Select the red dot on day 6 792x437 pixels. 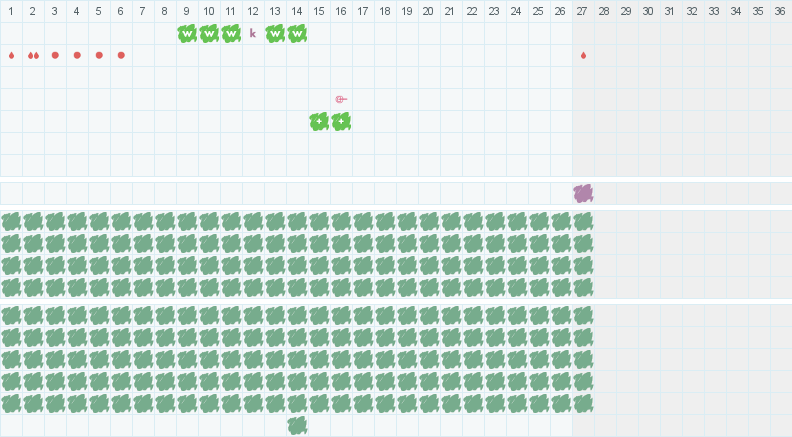coord(121,55)
